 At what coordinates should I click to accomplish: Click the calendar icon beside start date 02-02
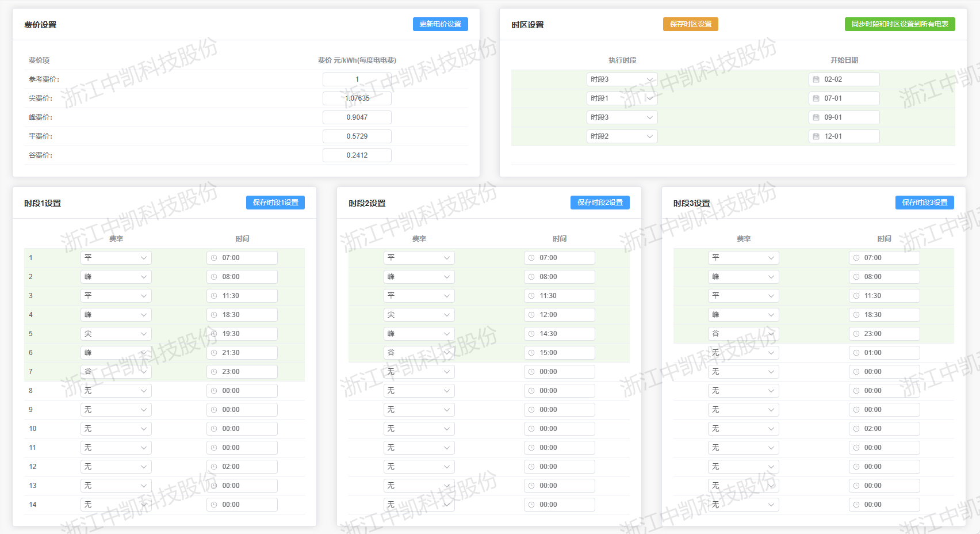[816, 79]
